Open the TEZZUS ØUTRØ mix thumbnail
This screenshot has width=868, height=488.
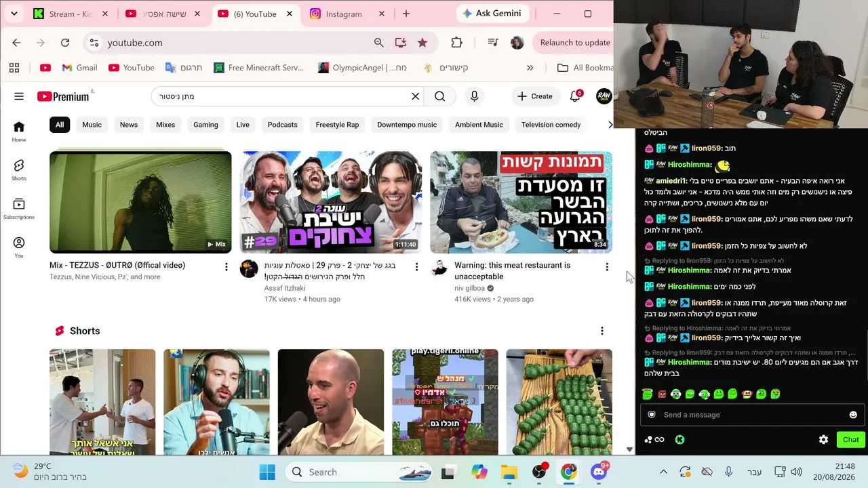pyautogui.click(x=140, y=202)
